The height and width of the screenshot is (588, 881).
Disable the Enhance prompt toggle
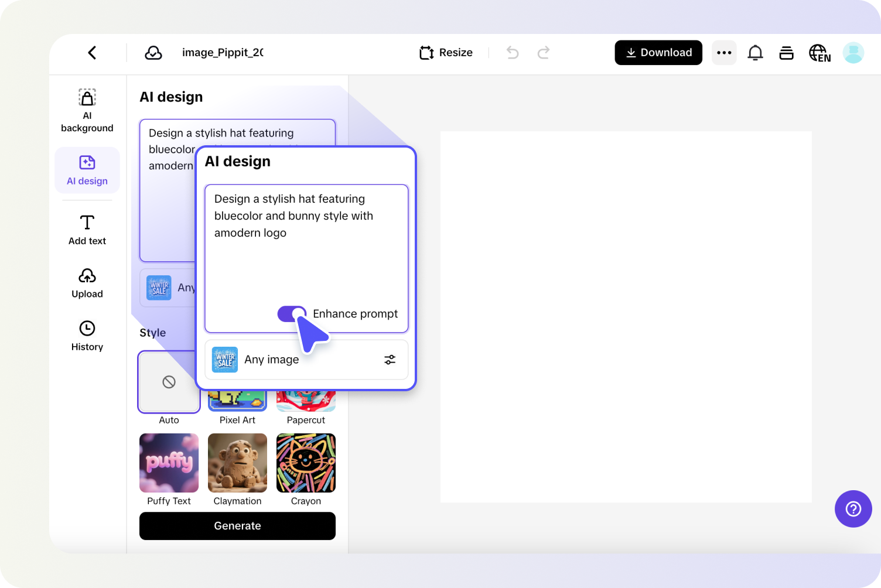[292, 314]
